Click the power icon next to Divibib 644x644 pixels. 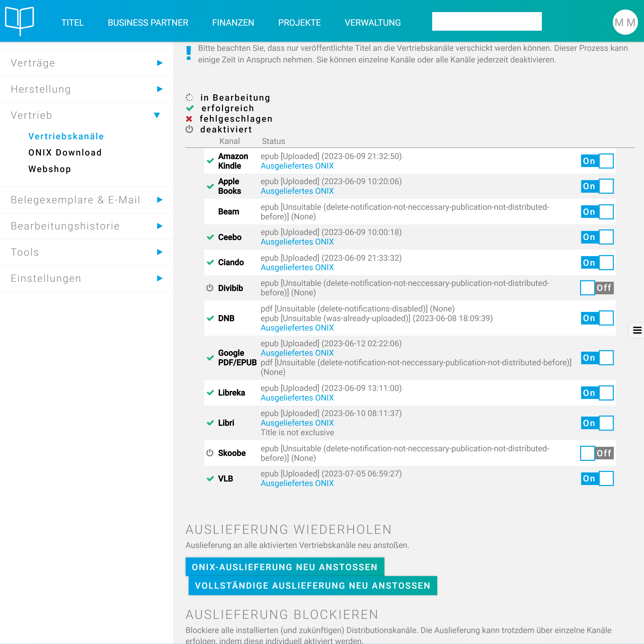coord(210,288)
